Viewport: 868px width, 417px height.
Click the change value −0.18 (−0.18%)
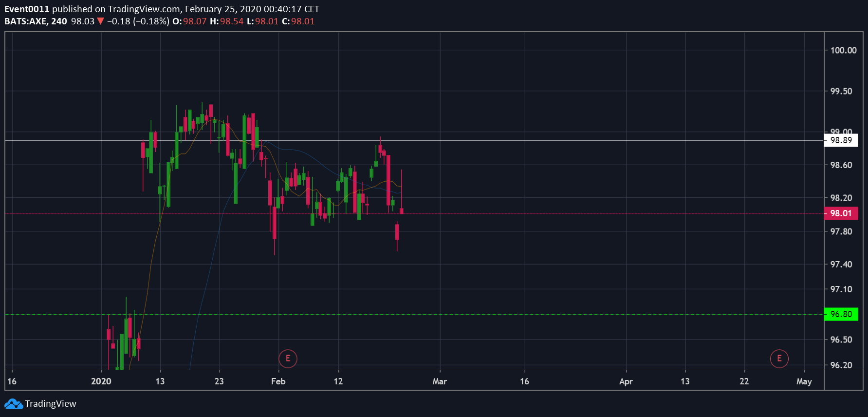click(138, 21)
